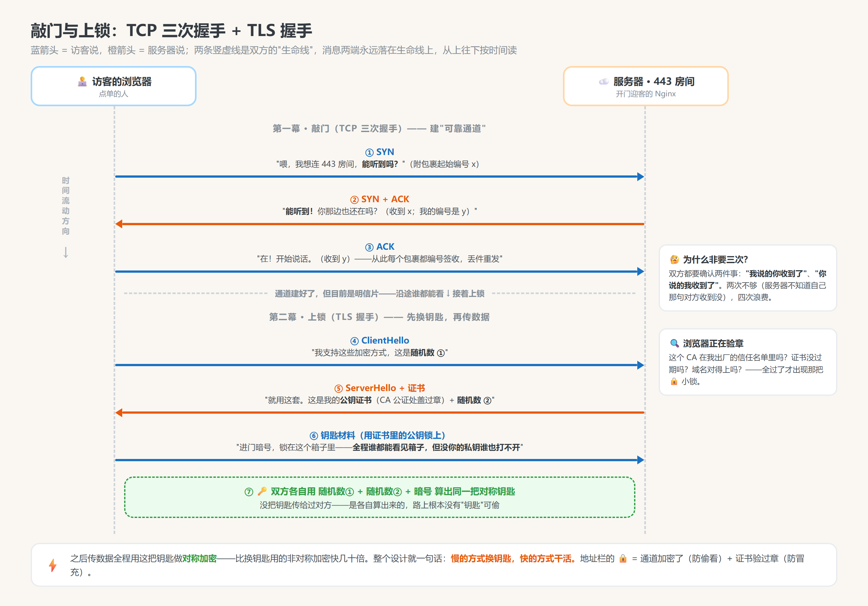The height and width of the screenshot is (606, 868).
Task: Click the lock emoji after 地址栏的
Action: coord(623,558)
